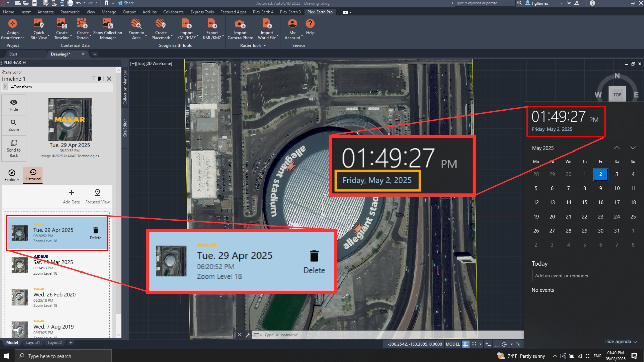Image resolution: width=644 pixels, height=362 pixels.
Task: Select the Sat. 29 Mar 2025 Airbus image
Action: point(57,265)
